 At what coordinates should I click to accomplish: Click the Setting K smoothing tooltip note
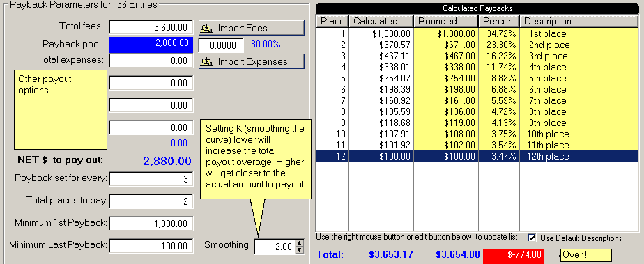(x=256, y=160)
